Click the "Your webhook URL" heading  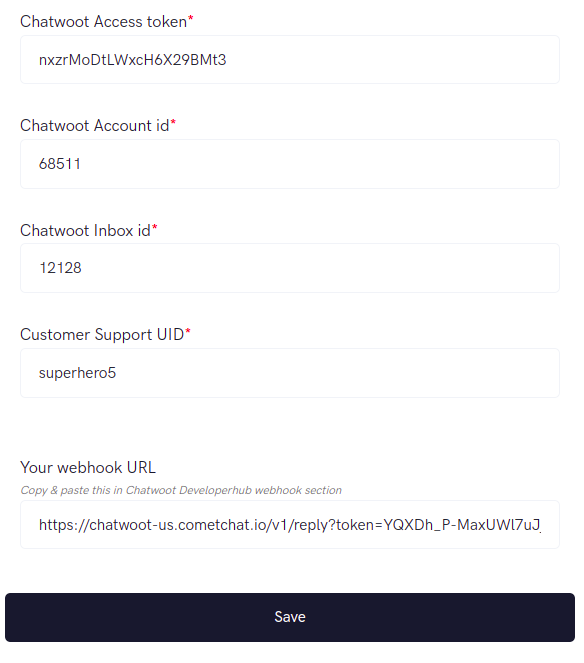(x=88, y=467)
